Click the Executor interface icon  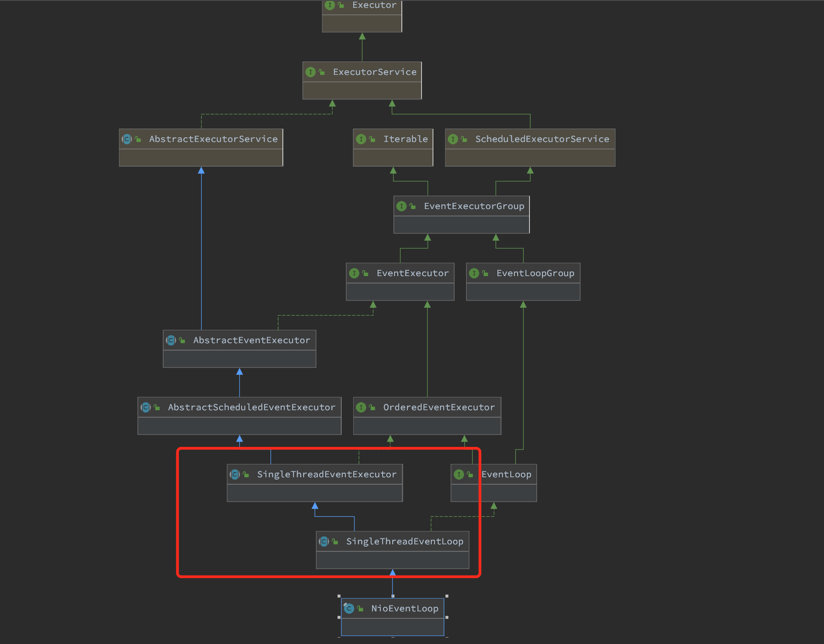pyautogui.click(x=330, y=5)
